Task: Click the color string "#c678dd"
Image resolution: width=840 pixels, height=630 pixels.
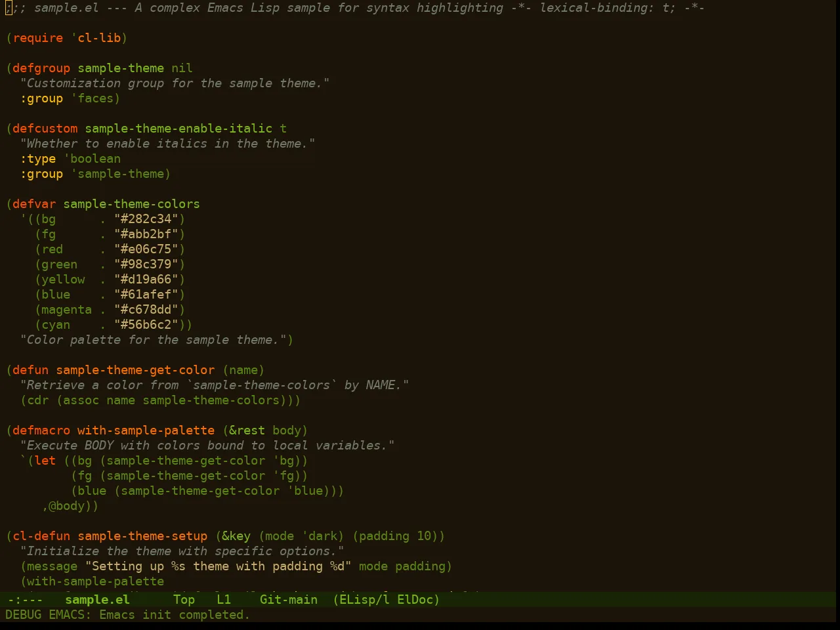Action: [146, 310]
